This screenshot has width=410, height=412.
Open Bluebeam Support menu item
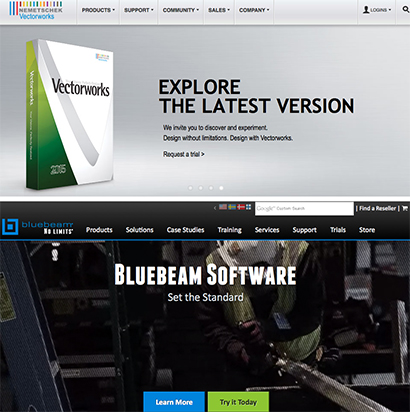[x=305, y=230]
